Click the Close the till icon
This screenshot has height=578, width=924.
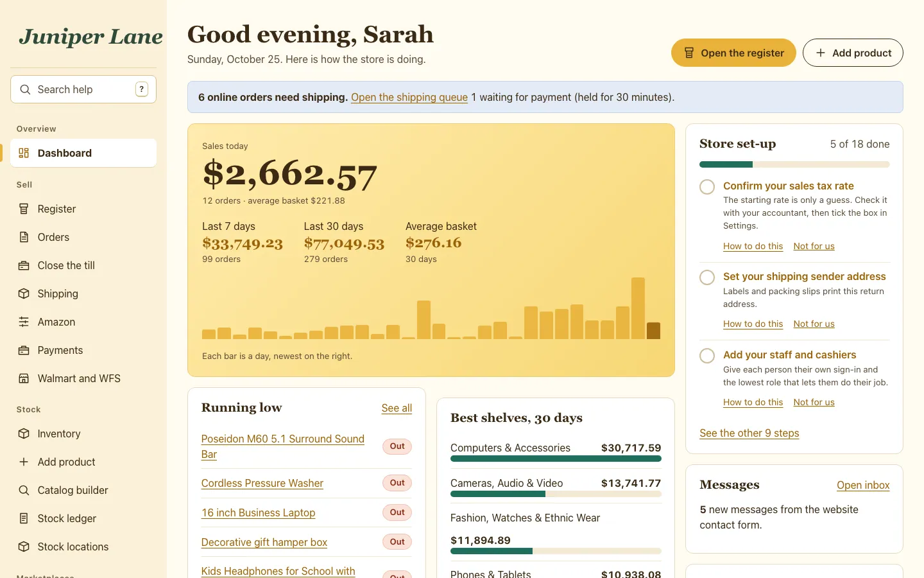click(24, 265)
